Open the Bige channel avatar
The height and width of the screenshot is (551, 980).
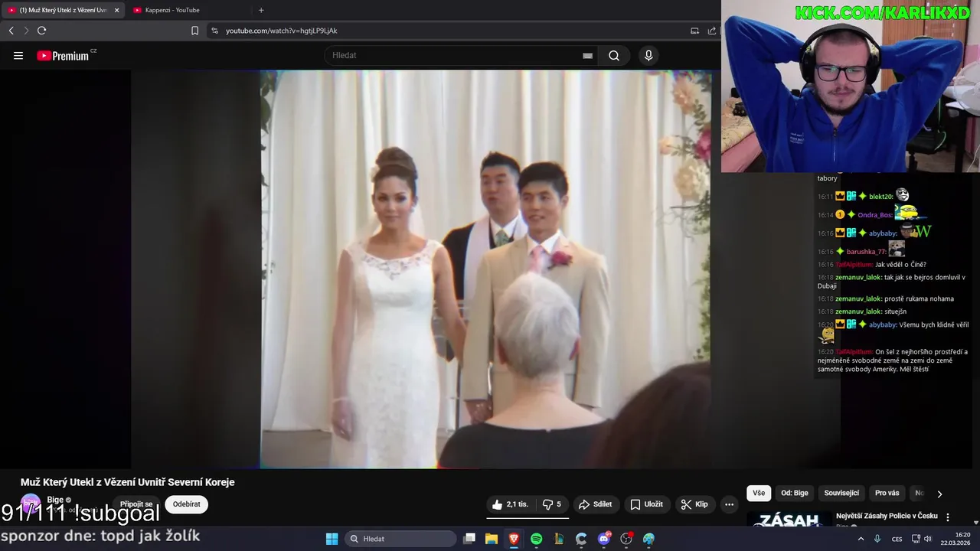[x=31, y=504]
